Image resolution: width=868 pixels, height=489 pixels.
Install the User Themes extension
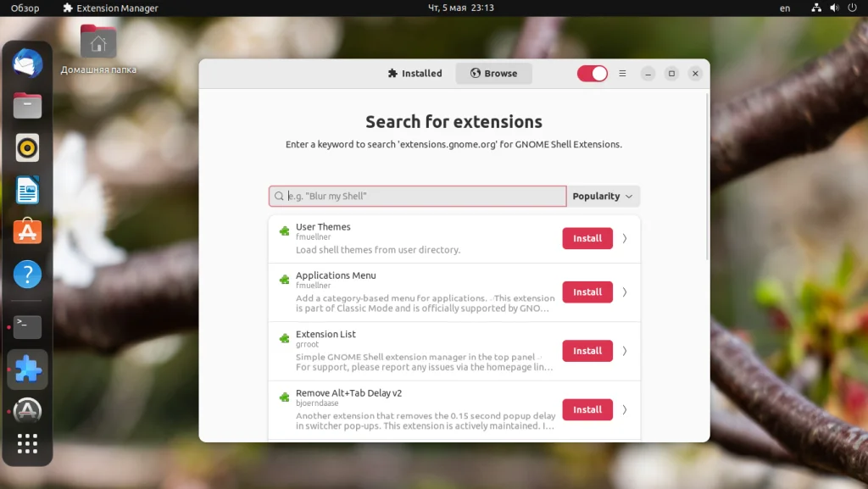[x=587, y=238]
